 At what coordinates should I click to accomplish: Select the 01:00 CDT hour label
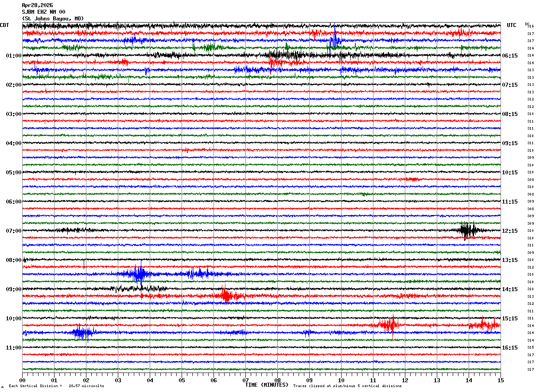coord(14,56)
